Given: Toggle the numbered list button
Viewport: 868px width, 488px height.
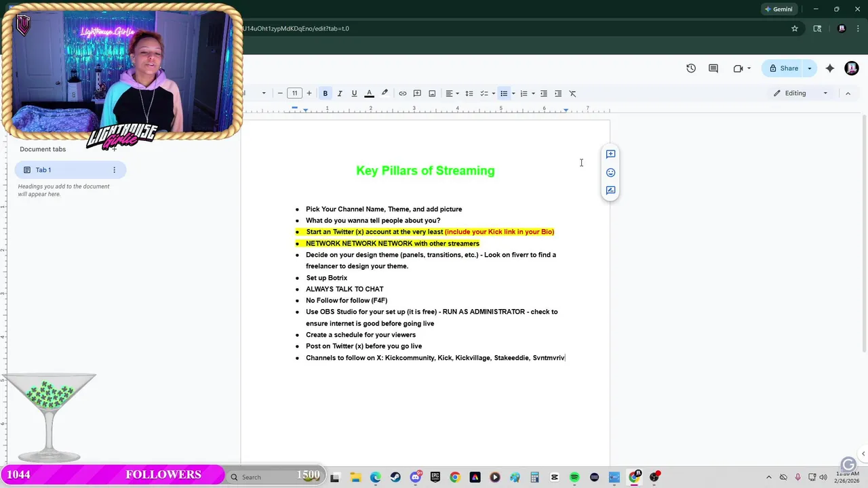Looking at the screenshot, I should 524,94.
